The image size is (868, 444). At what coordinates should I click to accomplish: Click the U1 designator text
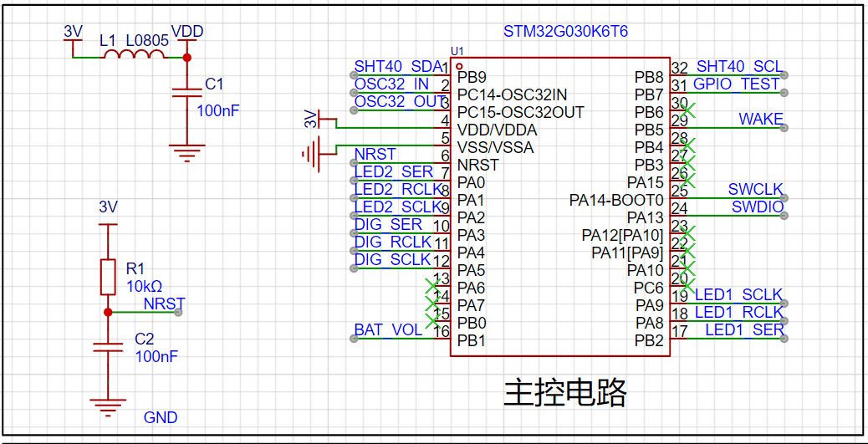pos(457,51)
